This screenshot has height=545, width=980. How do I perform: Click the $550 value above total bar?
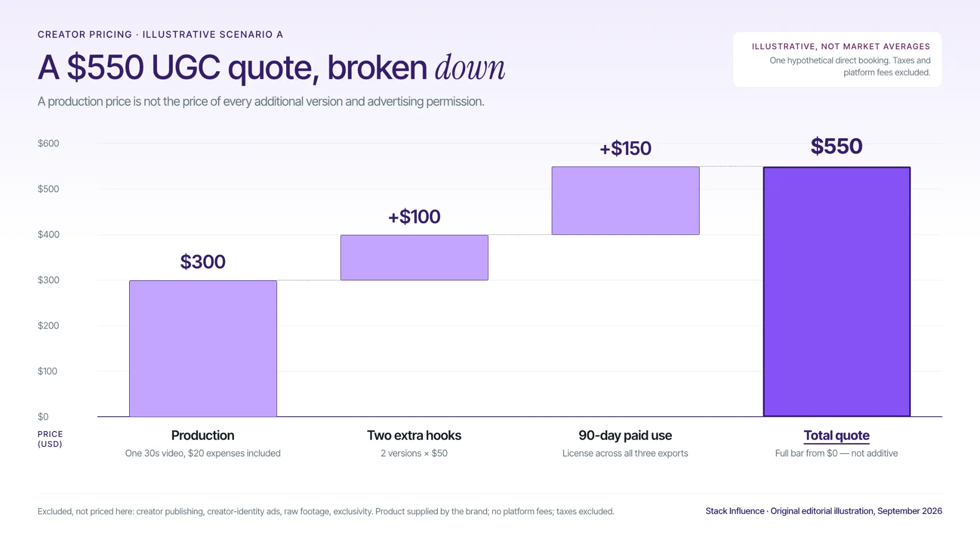click(x=836, y=146)
